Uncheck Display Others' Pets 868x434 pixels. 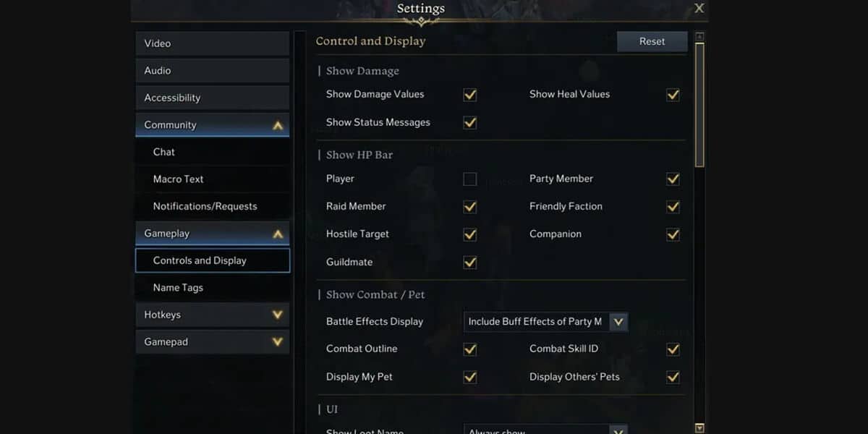click(673, 377)
